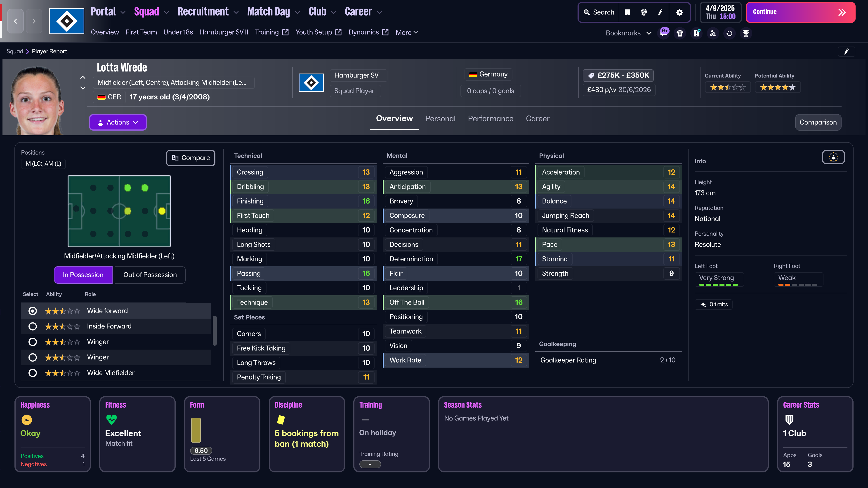
Task: Click the bookmark flag icon in toolbar
Action: (627, 12)
